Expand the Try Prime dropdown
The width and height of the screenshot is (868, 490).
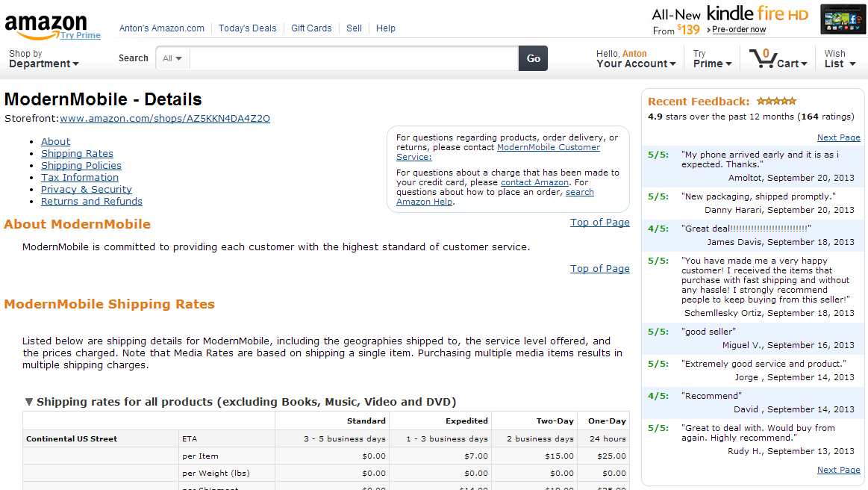point(713,59)
